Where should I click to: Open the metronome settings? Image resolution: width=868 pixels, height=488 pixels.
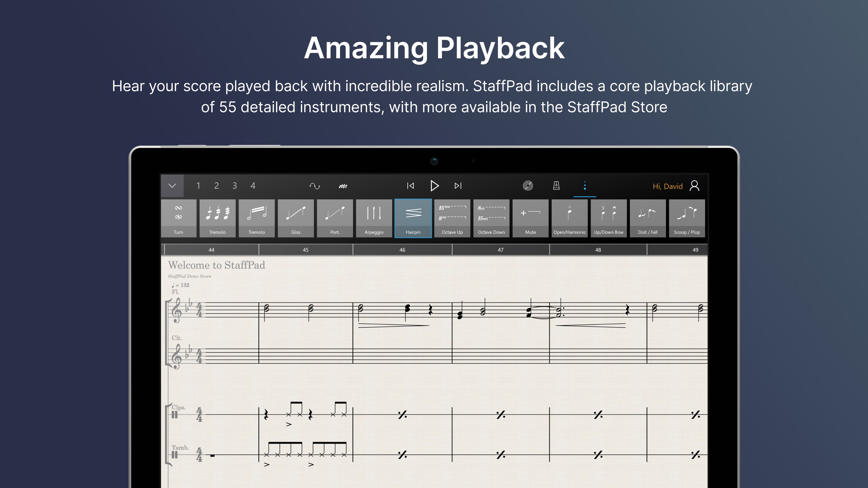click(557, 186)
